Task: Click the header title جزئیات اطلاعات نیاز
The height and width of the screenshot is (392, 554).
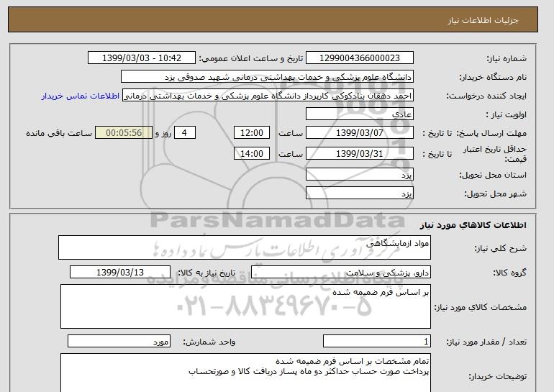Action: [483, 20]
